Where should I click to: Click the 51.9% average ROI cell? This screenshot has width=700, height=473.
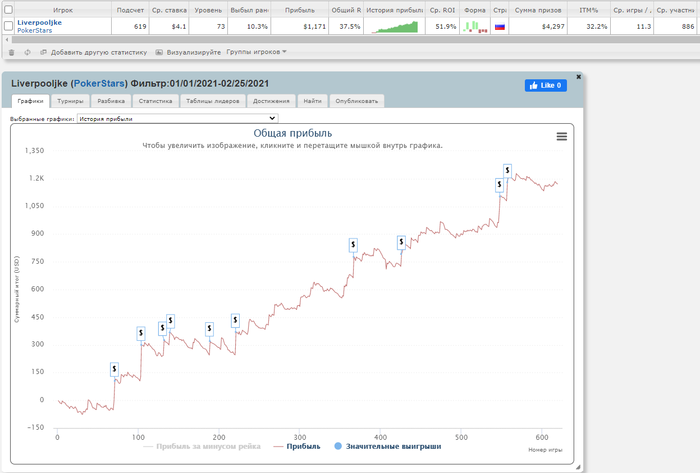click(x=442, y=26)
